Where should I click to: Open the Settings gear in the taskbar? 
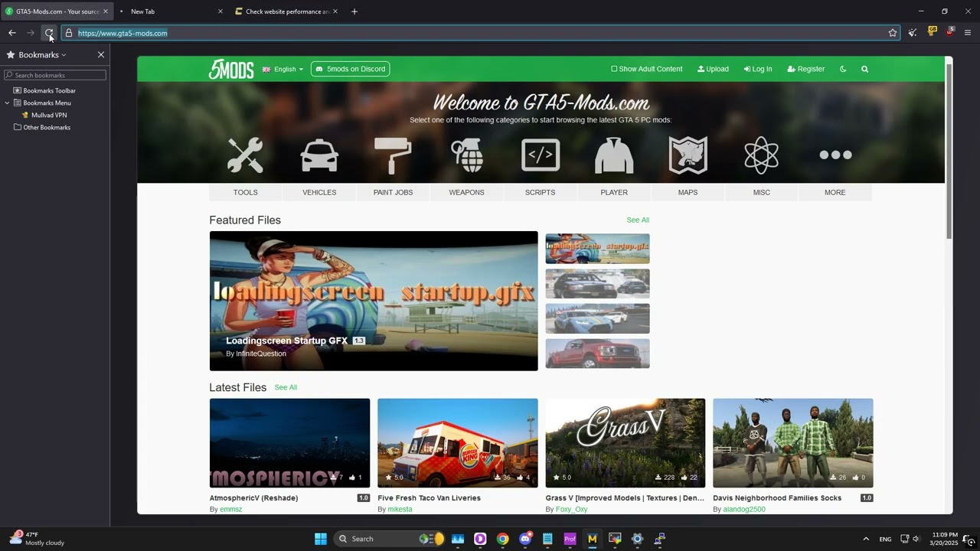click(x=637, y=539)
